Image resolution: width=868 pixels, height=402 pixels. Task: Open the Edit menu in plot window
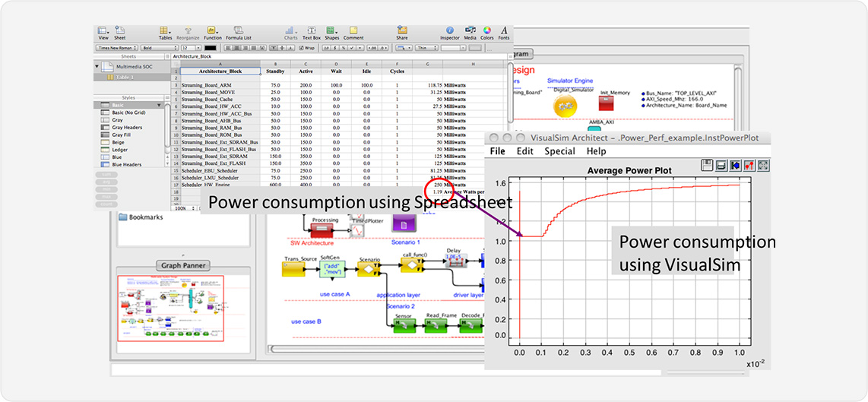tap(524, 151)
